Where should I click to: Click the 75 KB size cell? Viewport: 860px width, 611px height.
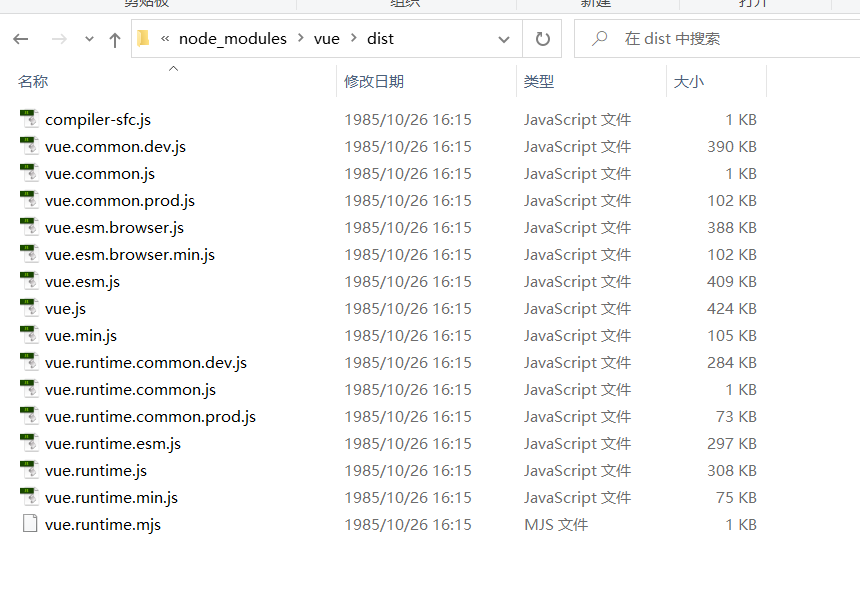(x=736, y=497)
